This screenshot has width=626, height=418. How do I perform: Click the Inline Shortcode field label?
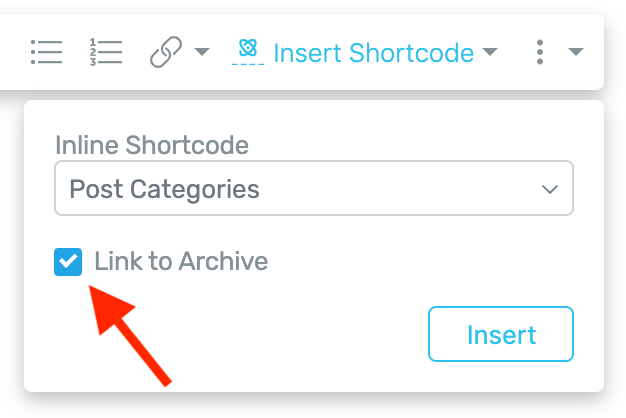[x=152, y=145]
